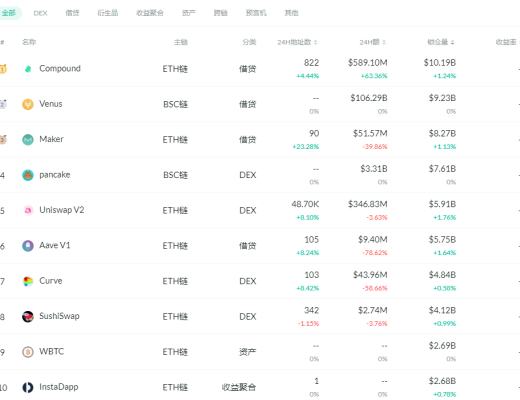The height and width of the screenshot is (400, 520).
Task: Click the $346.83M volume for Uniswap V2
Action: (x=368, y=204)
